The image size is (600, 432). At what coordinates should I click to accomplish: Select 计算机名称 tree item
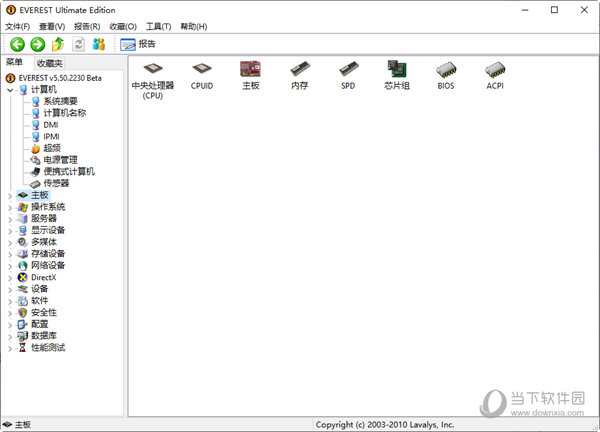tap(64, 113)
